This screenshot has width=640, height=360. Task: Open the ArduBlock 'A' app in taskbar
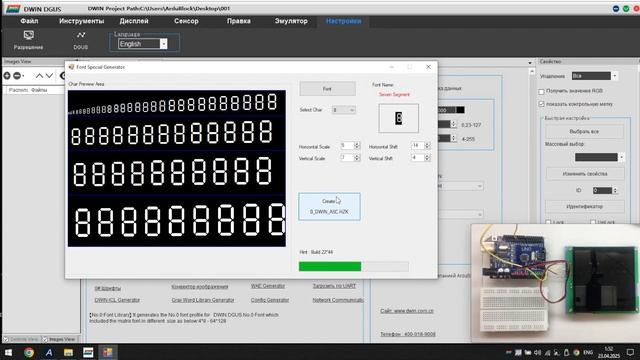[x=49, y=352]
